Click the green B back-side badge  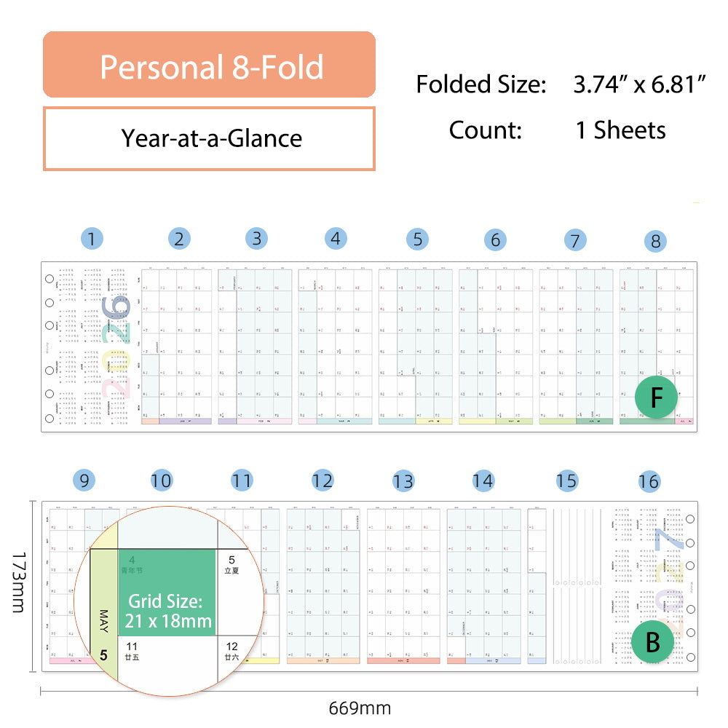click(x=652, y=641)
